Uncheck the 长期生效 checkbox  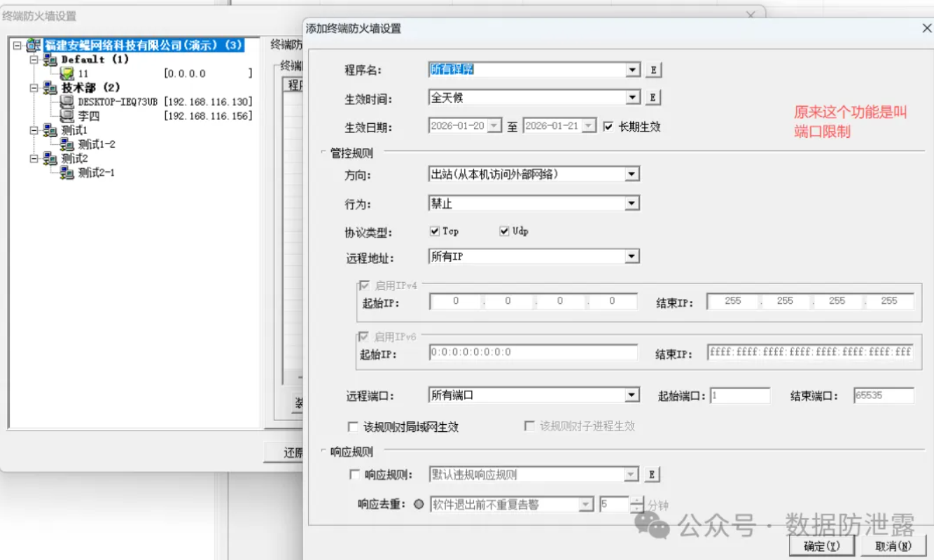pos(608,127)
